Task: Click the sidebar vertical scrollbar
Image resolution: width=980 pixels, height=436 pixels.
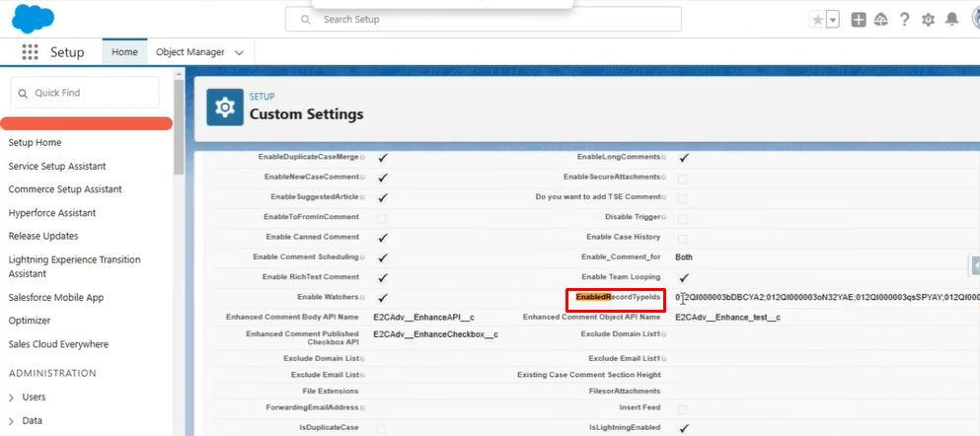Action: coord(179,127)
